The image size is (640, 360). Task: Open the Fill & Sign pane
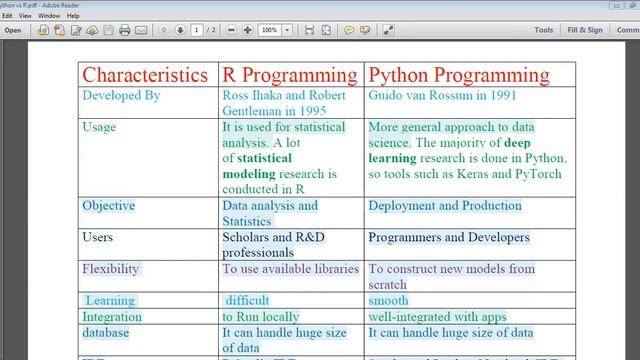point(584,30)
